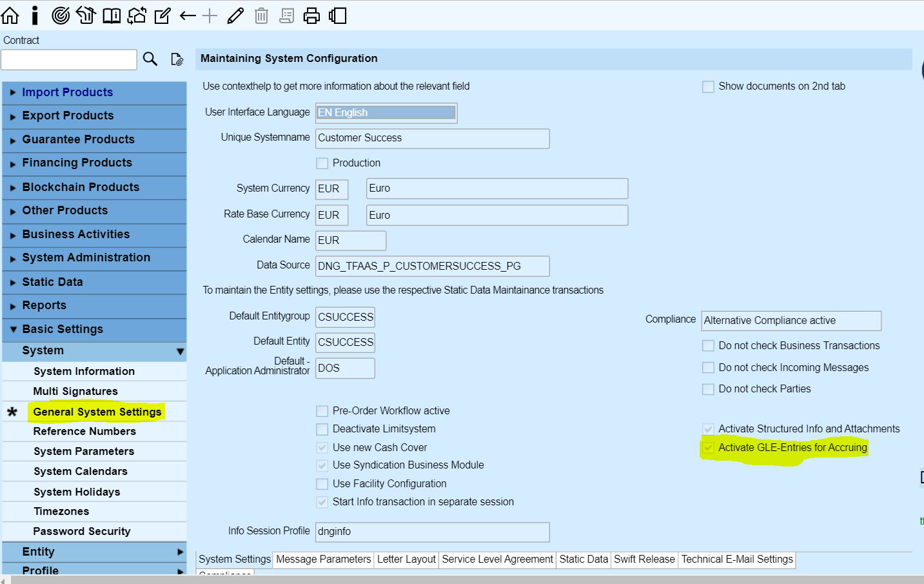Expand the Guarantee Products section

(94, 140)
